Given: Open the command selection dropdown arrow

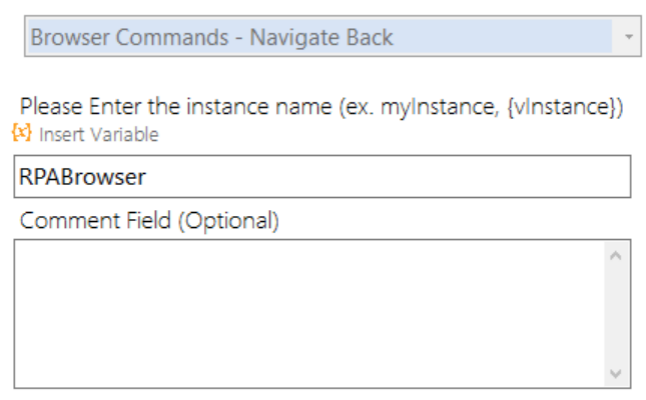Looking at the screenshot, I should click(628, 37).
